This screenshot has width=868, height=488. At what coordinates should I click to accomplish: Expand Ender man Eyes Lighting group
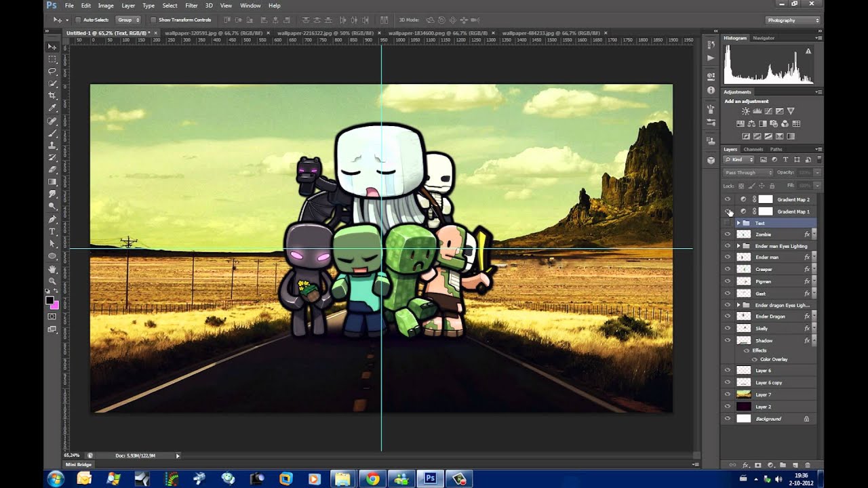[738, 246]
